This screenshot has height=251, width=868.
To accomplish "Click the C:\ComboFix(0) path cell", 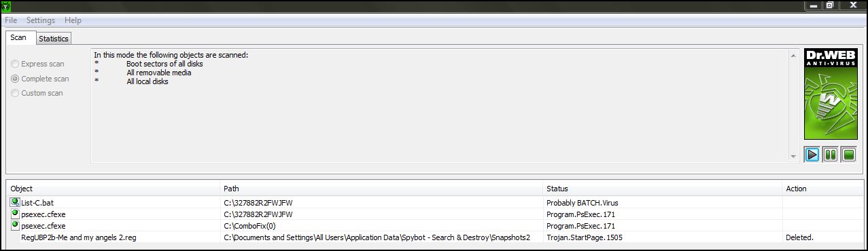I will (249, 225).
